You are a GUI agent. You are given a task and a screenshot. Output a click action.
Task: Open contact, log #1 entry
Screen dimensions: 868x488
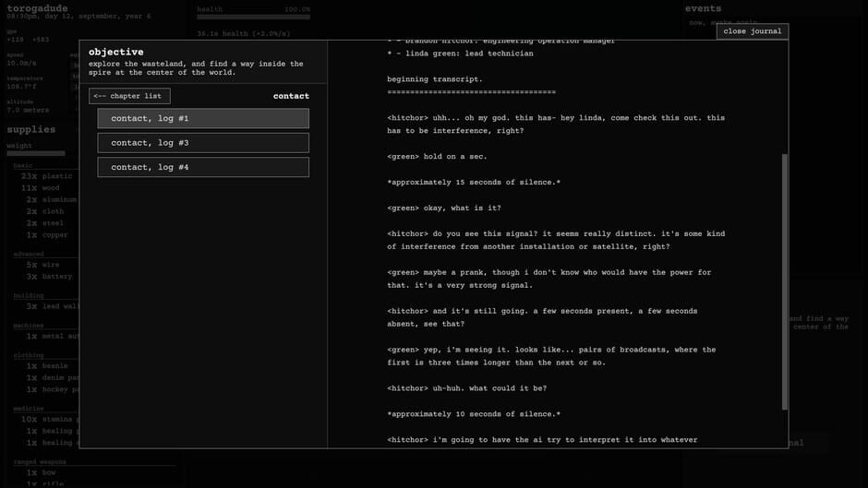(x=203, y=118)
